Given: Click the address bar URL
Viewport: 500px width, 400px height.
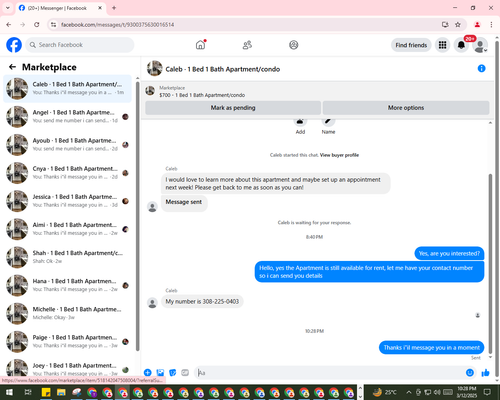Looking at the screenshot, I should coord(117,25).
